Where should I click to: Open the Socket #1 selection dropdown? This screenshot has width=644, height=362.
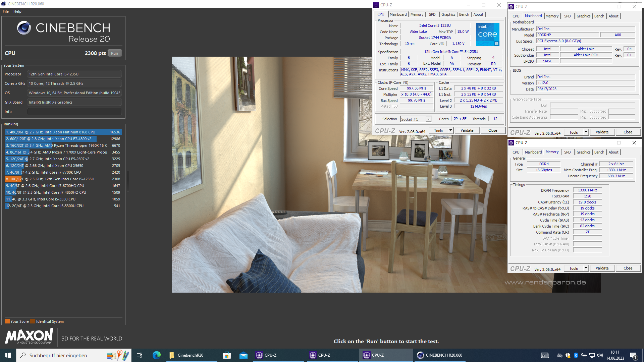click(x=416, y=119)
